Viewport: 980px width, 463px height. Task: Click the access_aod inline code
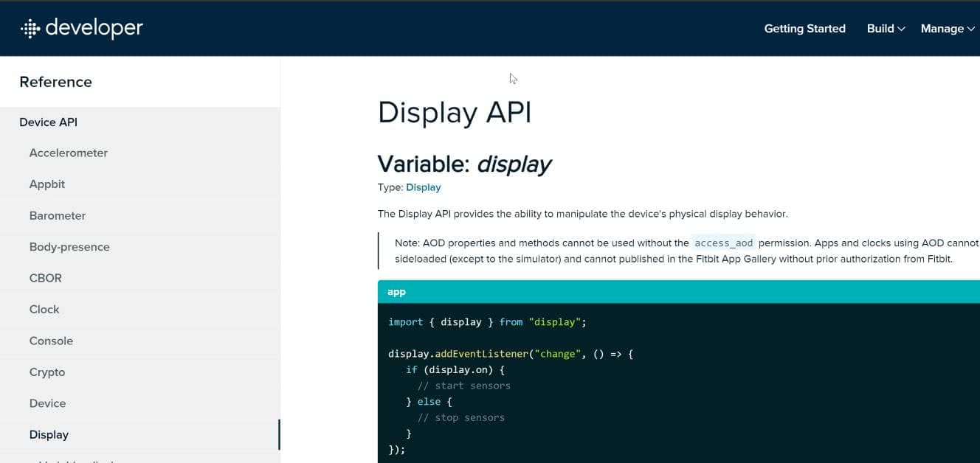coord(723,243)
